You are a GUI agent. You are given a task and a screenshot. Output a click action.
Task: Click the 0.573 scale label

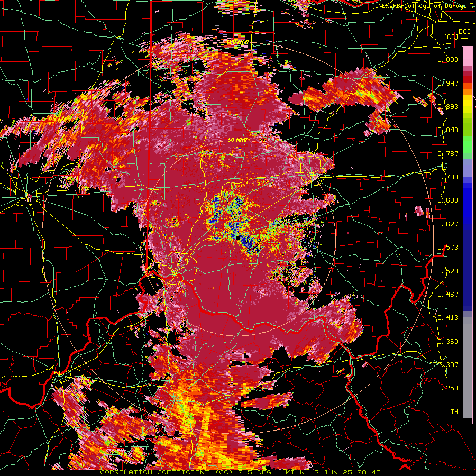click(448, 248)
